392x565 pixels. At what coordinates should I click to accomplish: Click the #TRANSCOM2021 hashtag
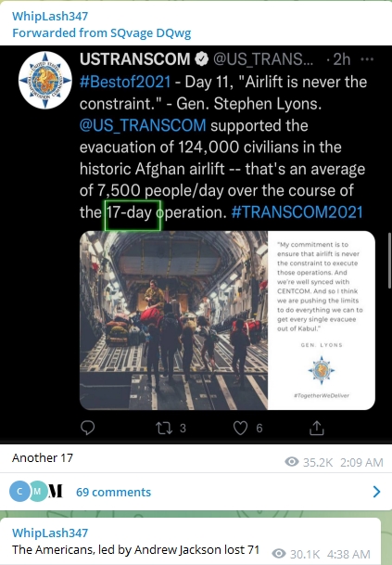tap(297, 212)
